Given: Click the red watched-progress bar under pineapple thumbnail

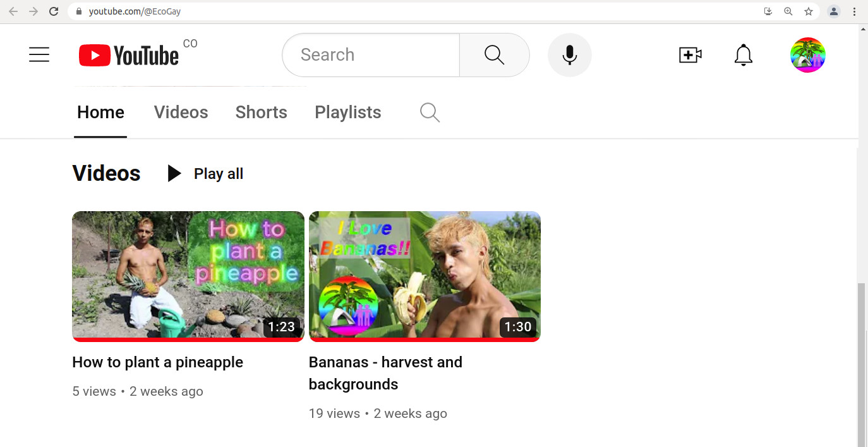Looking at the screenshot, I should (x=188, y=340).
